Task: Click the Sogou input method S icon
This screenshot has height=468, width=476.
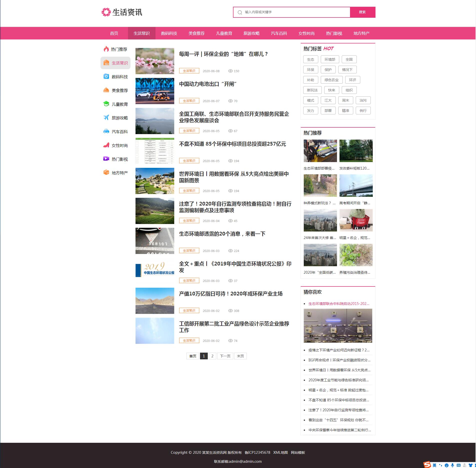Action: click(427, 465)
